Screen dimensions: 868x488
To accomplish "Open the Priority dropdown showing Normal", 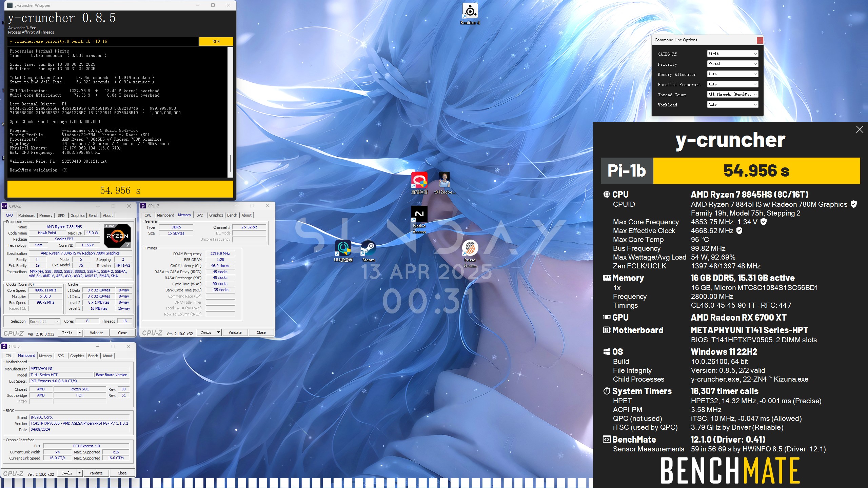I will point(732,64).
